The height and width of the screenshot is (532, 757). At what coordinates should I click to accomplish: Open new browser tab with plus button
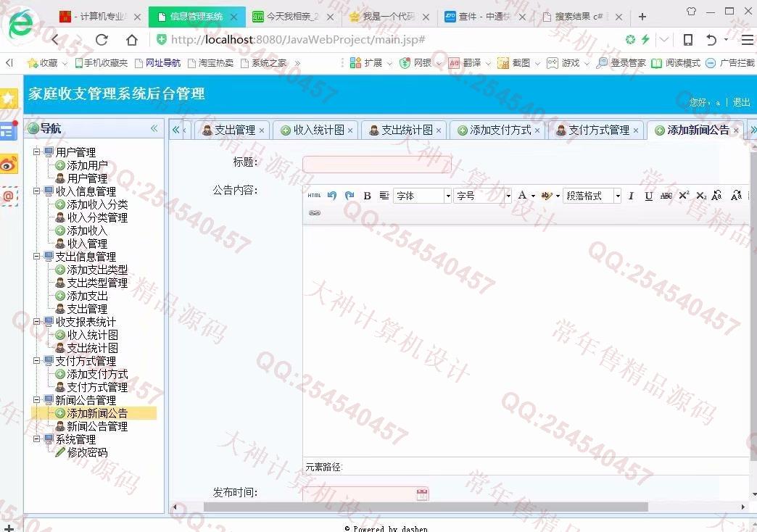[642, 17]
